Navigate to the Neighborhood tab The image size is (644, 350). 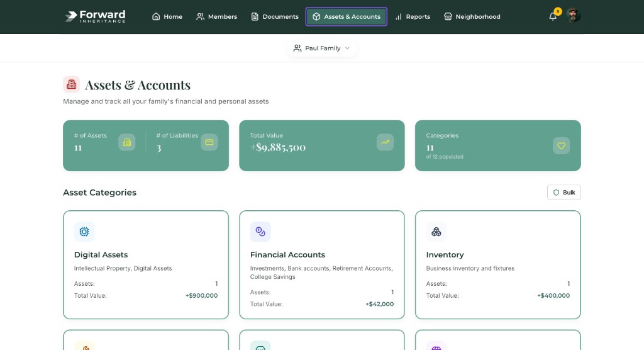472,16
